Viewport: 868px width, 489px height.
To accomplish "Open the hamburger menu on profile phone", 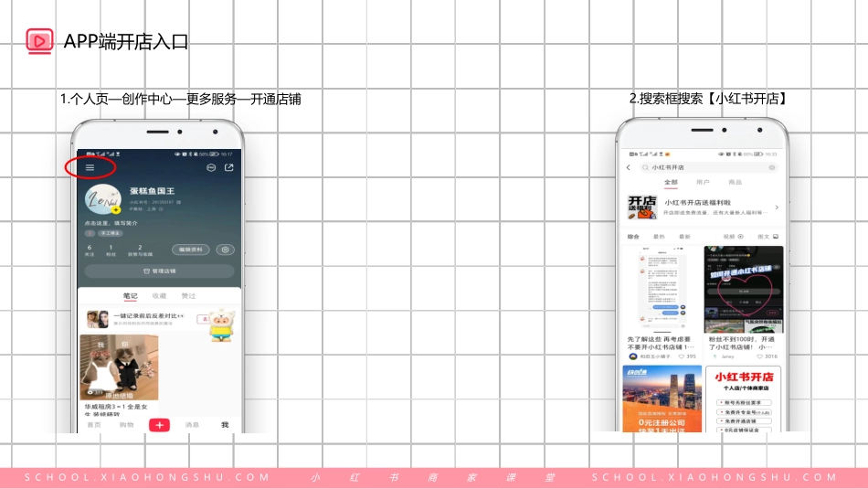I will (x=90, y=167).
